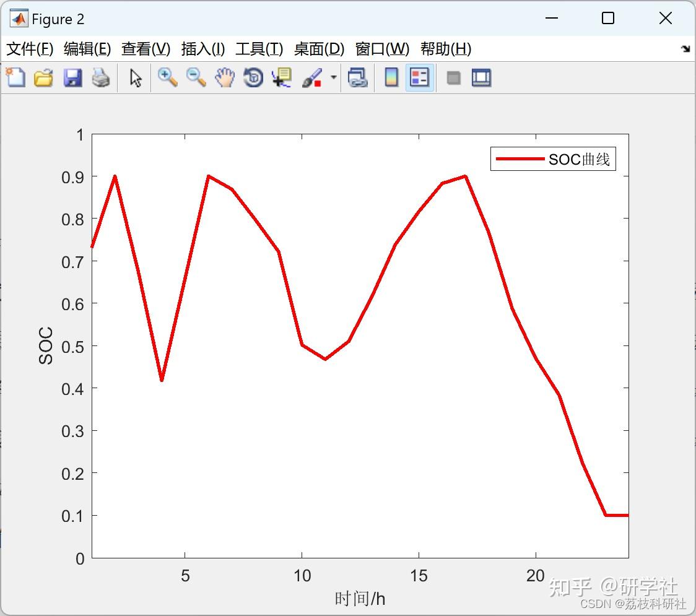Turn on the Data Cursor tool

281,77
